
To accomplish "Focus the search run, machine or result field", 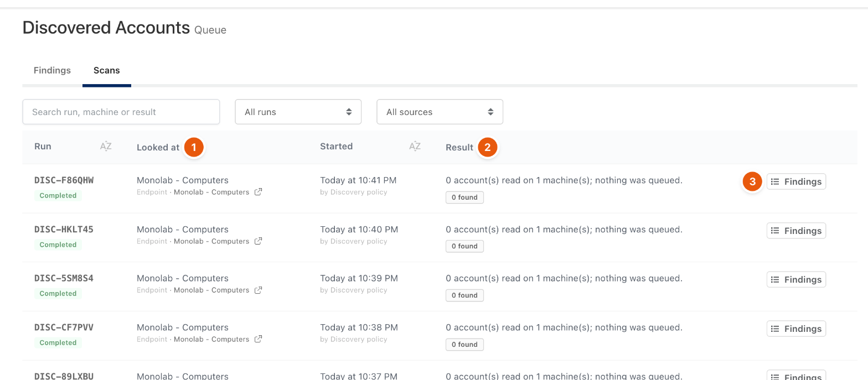I will 121,112.
